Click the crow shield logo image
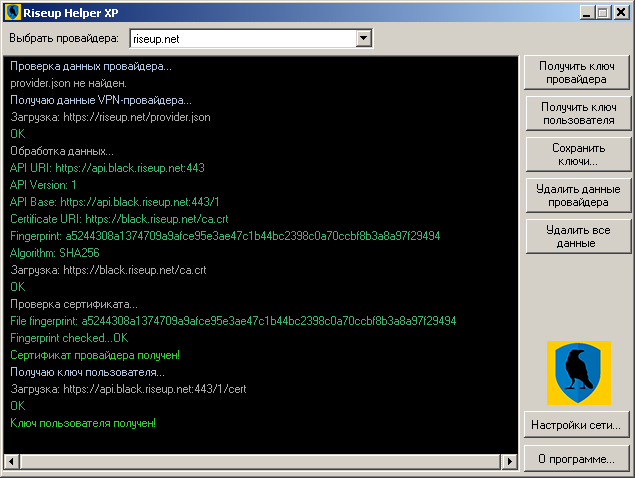Viewport: 635px width, 478px height. tap(579, 373)
